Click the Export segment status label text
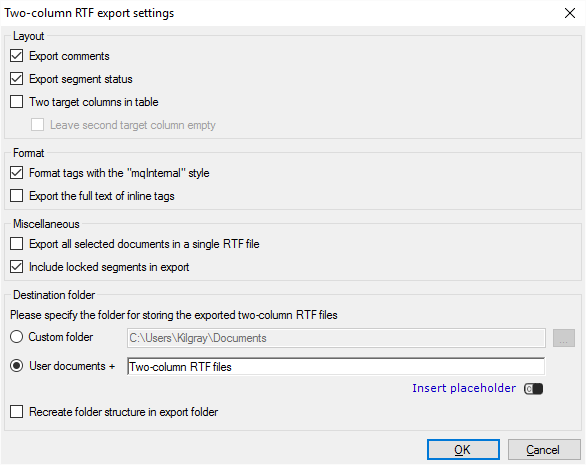Image resolution: width=586 pixels, height=465 pixels. click(81, 79)
